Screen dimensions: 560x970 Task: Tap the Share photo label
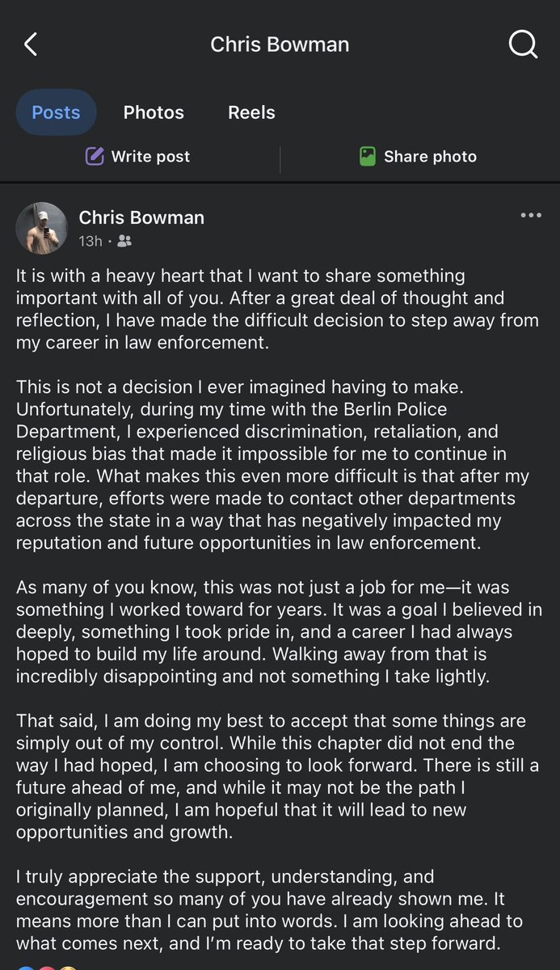(x=430, y=156)
